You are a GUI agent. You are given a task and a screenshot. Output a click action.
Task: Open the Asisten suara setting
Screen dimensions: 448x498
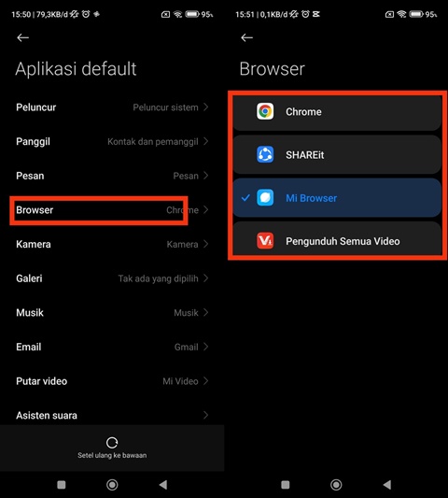[112, 413]
